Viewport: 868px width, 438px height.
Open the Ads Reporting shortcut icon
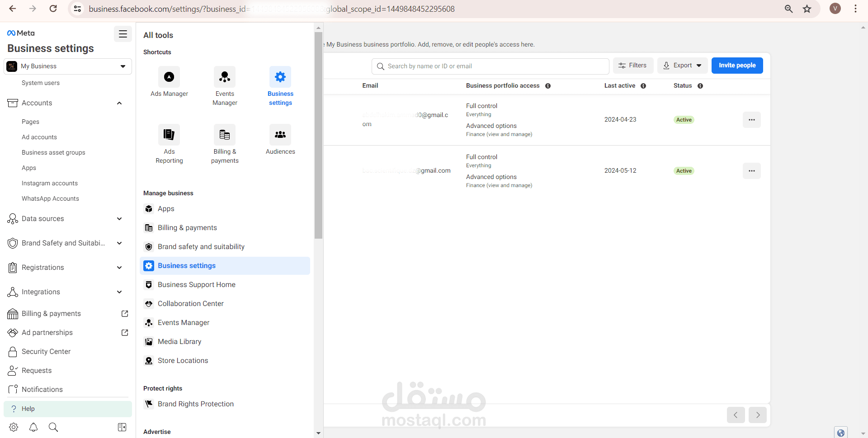[x=169, y=135]
